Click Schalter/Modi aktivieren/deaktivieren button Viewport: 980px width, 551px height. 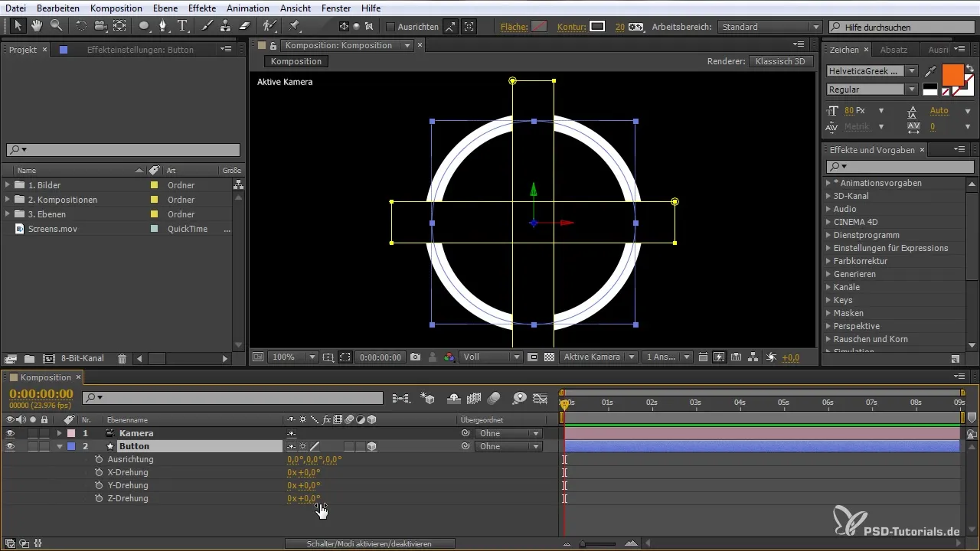(370, 543)
